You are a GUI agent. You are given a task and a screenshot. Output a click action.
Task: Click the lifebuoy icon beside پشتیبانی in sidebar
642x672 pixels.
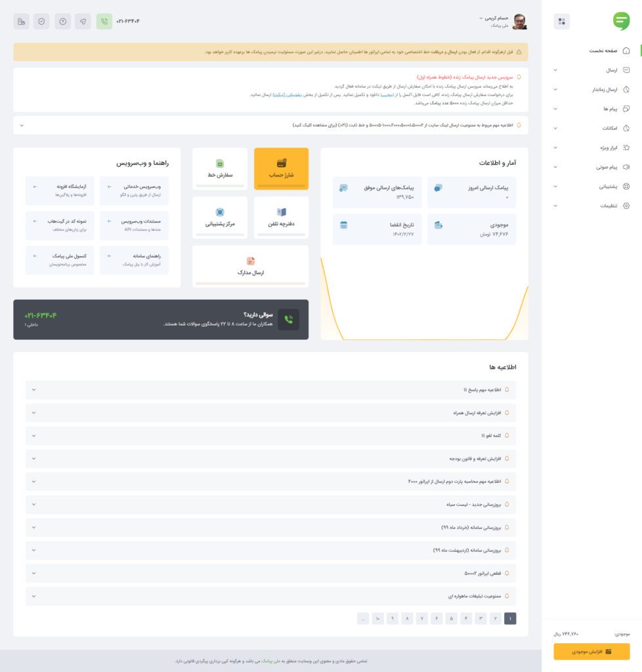[x=626, y=186]
